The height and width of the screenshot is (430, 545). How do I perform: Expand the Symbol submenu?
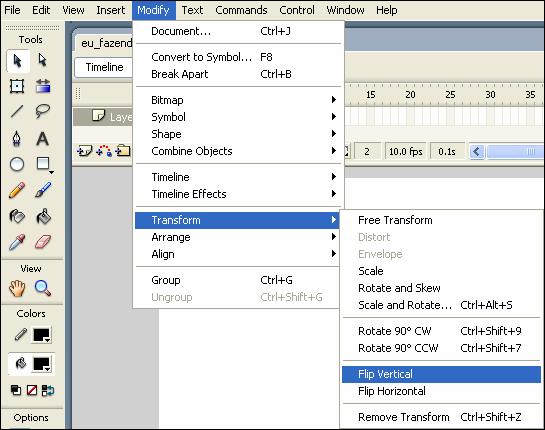[x=237, y=117]
